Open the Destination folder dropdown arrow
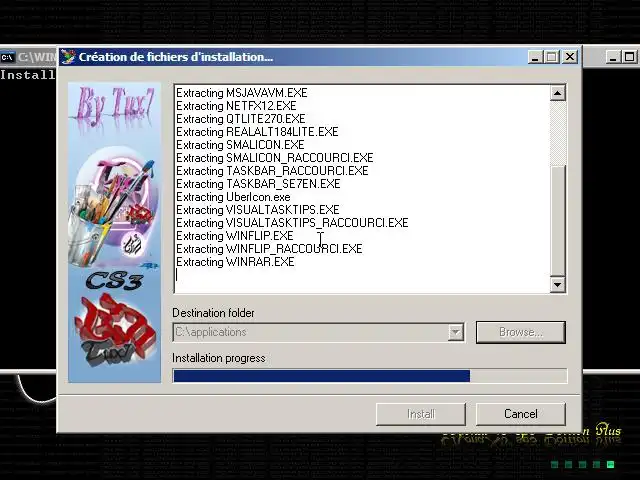 coord(456,332)
